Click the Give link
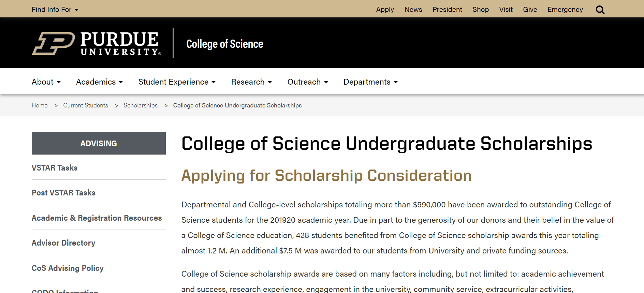Viewport: 644px width, 293px height. 530,10
